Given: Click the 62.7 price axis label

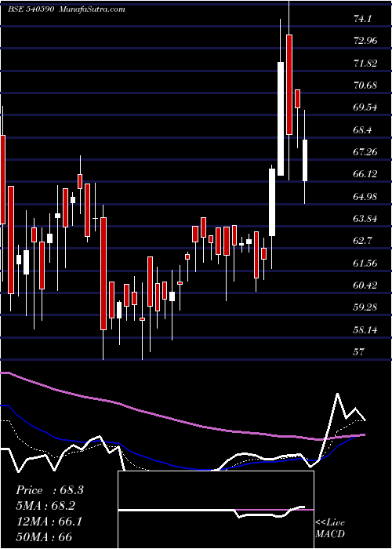Looking at the screenshot, I should (x=362, y=241).
